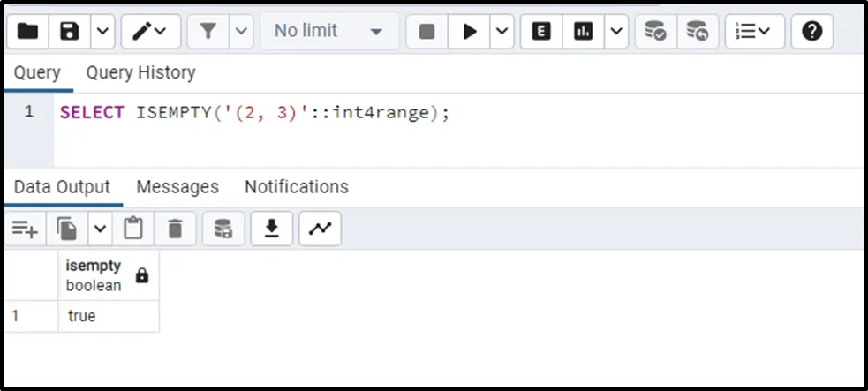Screen dimensions: 868x391
Task: Click the Add row icon in results toolbar
Action: tap(25, 229)
